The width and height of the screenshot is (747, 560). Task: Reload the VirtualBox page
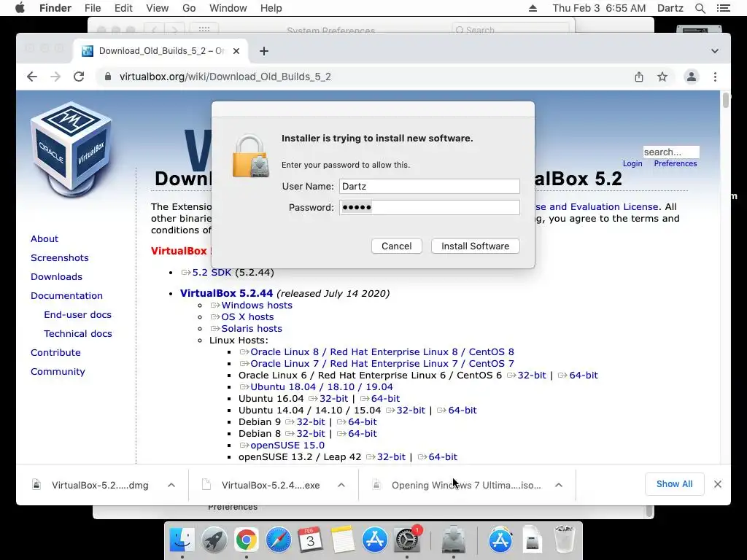click(79, 77)
